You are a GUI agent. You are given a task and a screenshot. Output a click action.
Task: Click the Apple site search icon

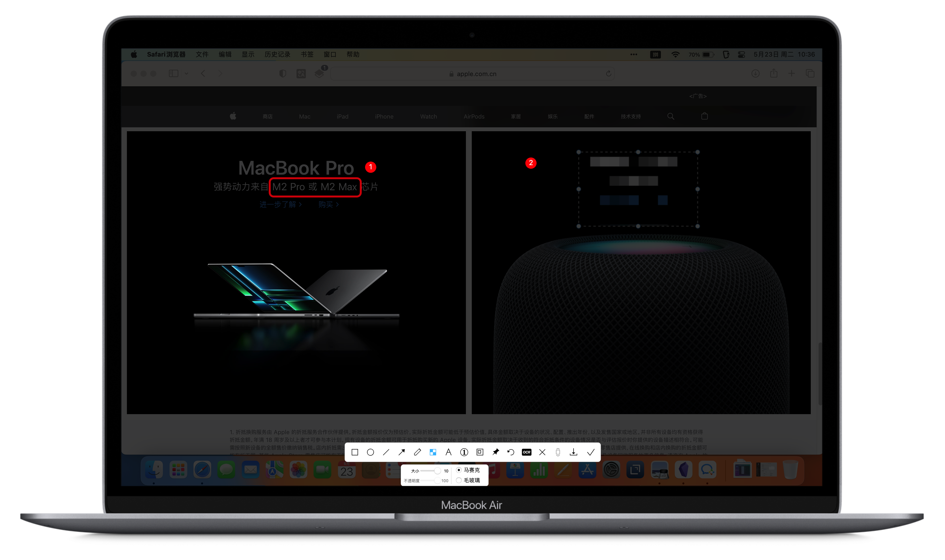tap(670, 116)
